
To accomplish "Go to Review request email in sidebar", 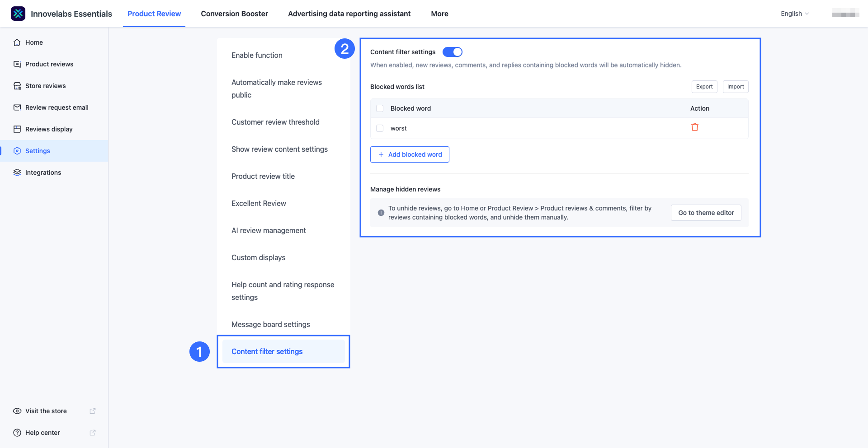I will (x=54, y=107).
